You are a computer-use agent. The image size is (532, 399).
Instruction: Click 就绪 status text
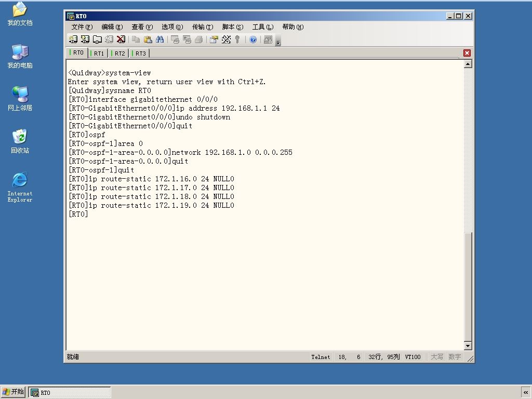coord(73,356)
